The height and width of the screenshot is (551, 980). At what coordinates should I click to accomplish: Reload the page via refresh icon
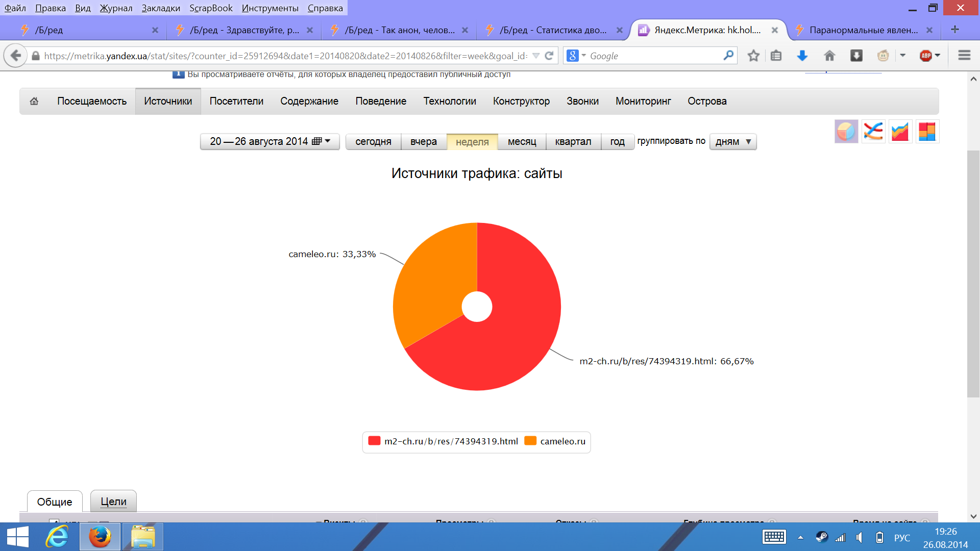549,56
